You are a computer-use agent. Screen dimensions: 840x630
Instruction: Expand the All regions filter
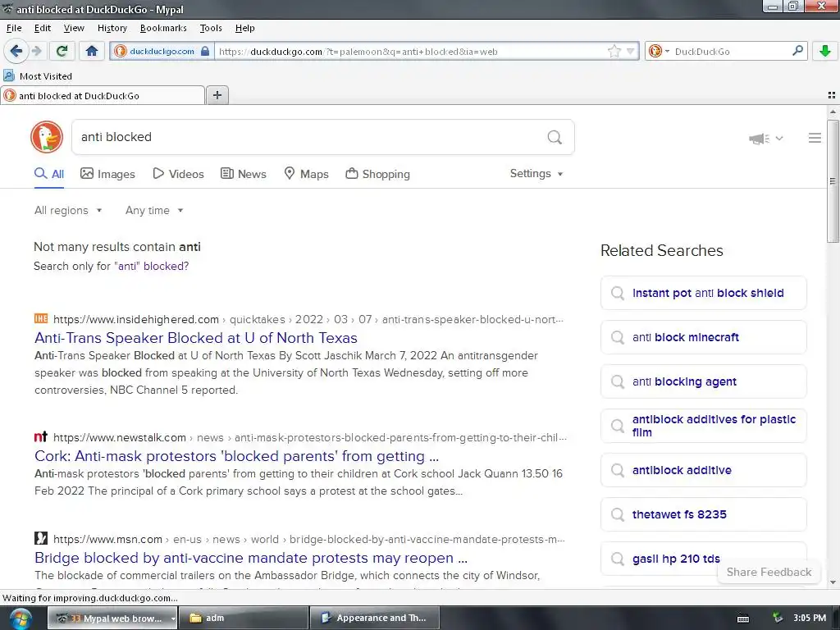tap(68, 211)
